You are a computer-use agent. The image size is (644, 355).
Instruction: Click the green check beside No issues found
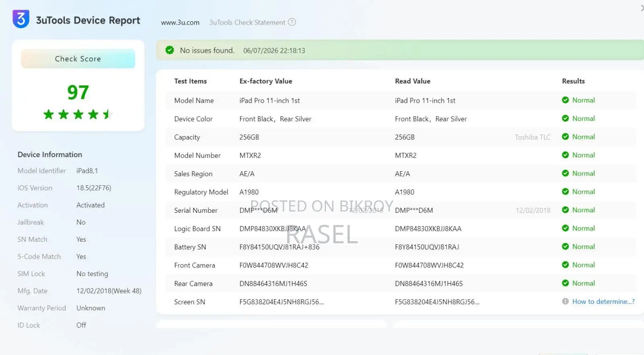[x=170, y=50]
